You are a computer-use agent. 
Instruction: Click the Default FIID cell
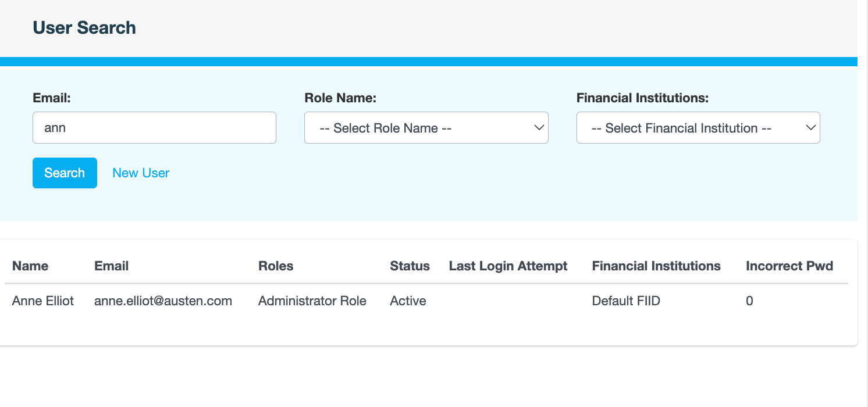pos(625,301)
